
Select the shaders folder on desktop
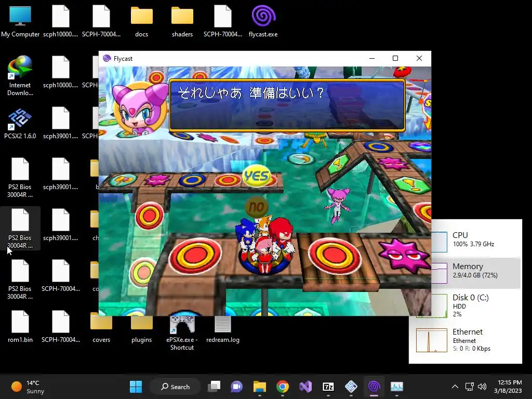point(182,21)
